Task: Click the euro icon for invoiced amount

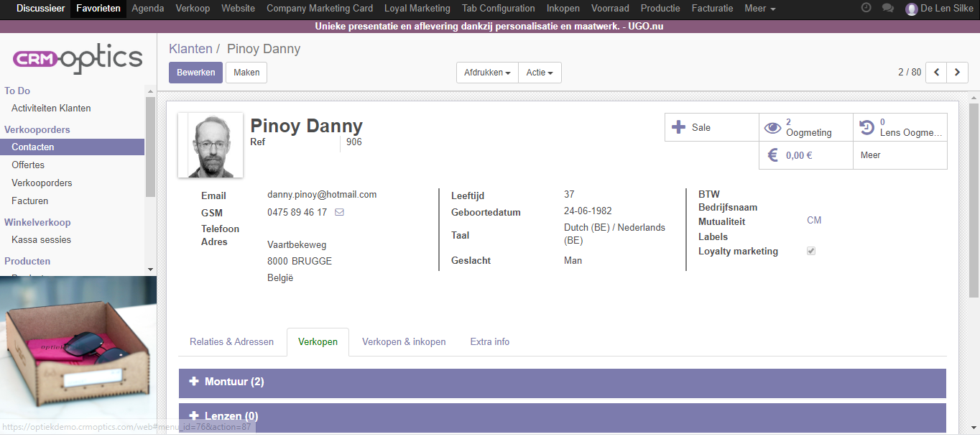Action: point(772,155)
